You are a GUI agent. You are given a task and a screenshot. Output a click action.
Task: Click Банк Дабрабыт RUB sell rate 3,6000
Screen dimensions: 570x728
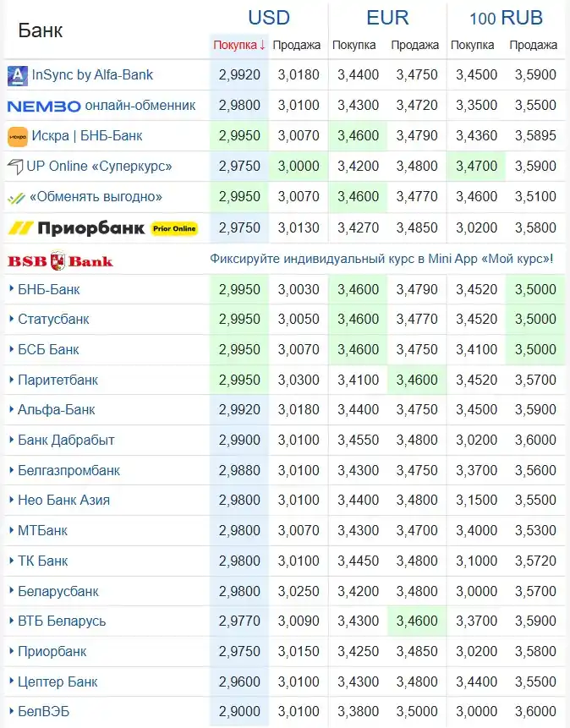535,441
